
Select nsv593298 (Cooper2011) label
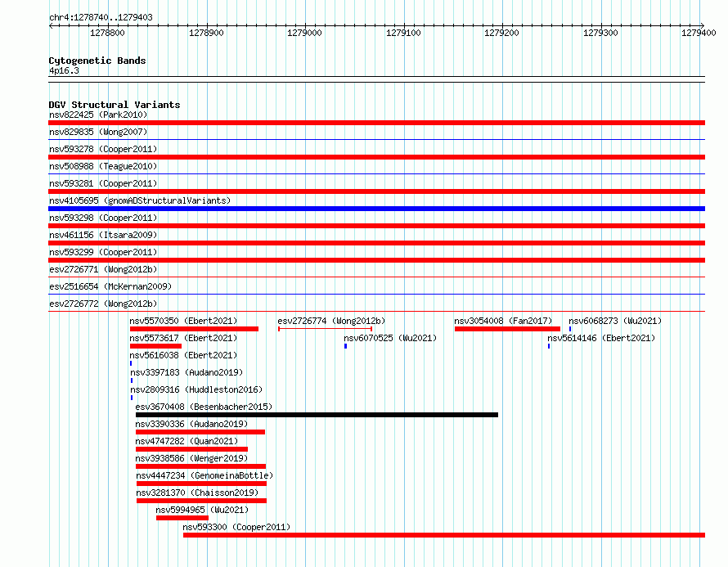click(103, 218)
